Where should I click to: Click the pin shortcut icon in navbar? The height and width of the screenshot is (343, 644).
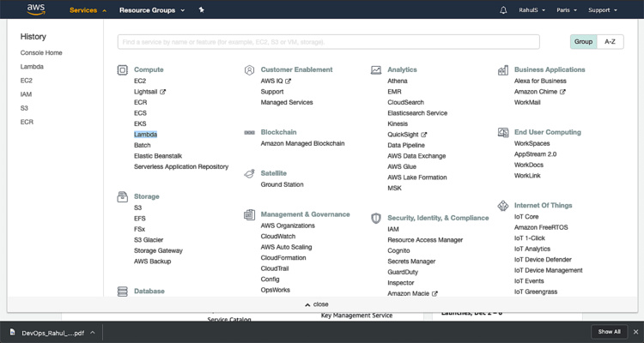pos(201,10)
